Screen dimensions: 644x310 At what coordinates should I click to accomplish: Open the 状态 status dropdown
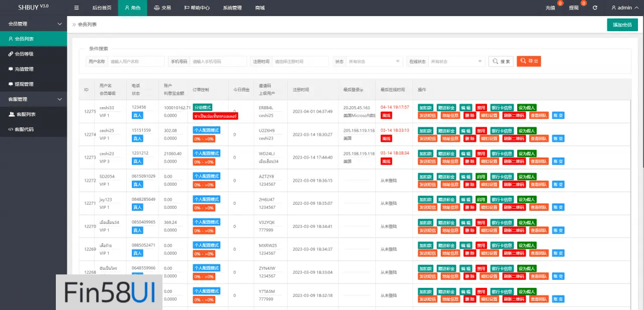click(x=375, y=61)
